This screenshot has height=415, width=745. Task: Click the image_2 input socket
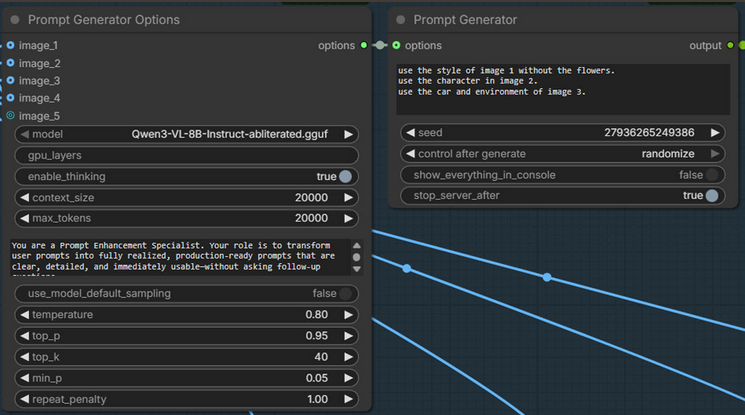[10, 63]
